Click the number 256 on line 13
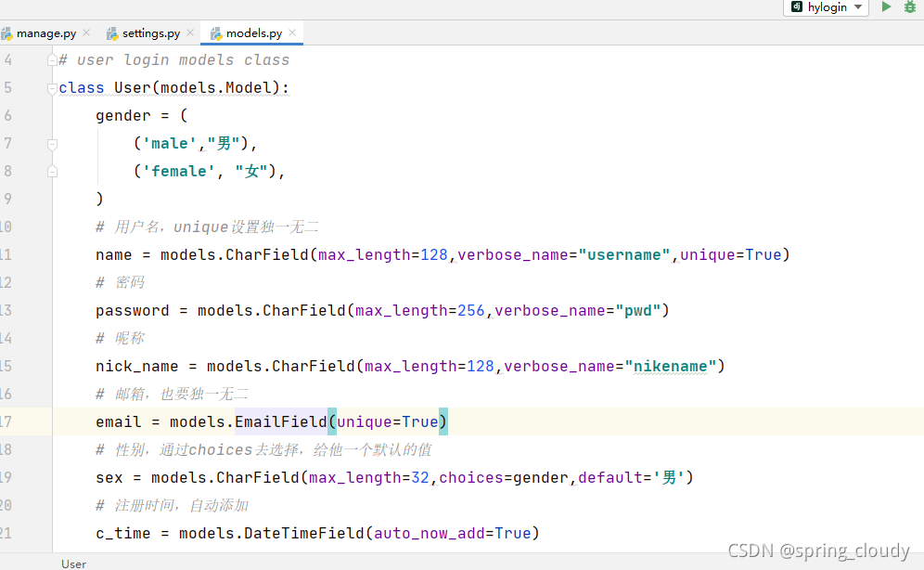 (471, 311)
